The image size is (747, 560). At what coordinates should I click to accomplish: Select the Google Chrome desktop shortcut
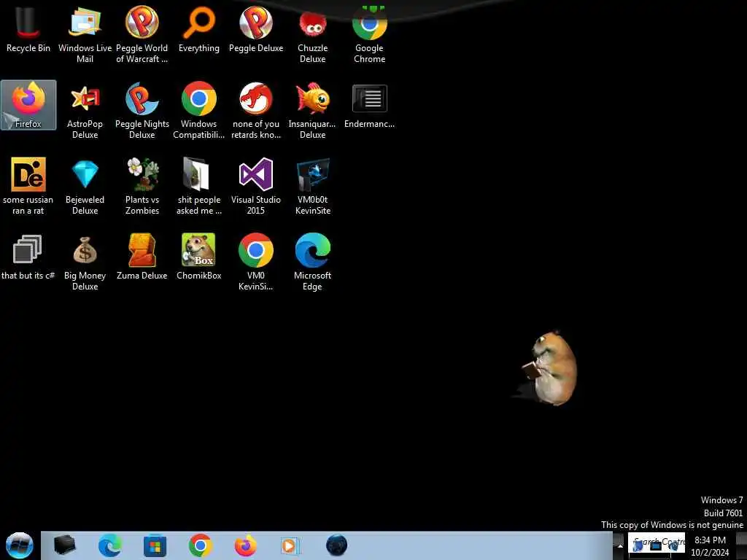click(x=369, y=34)
